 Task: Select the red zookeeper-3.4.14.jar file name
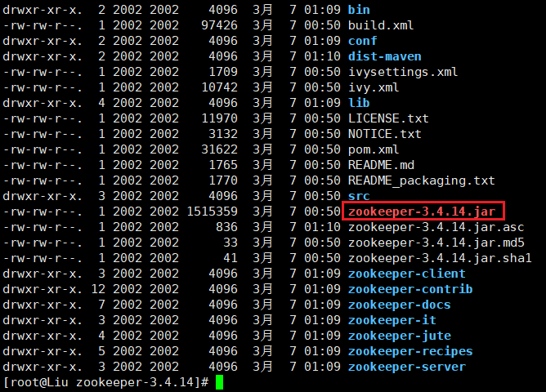422,212
